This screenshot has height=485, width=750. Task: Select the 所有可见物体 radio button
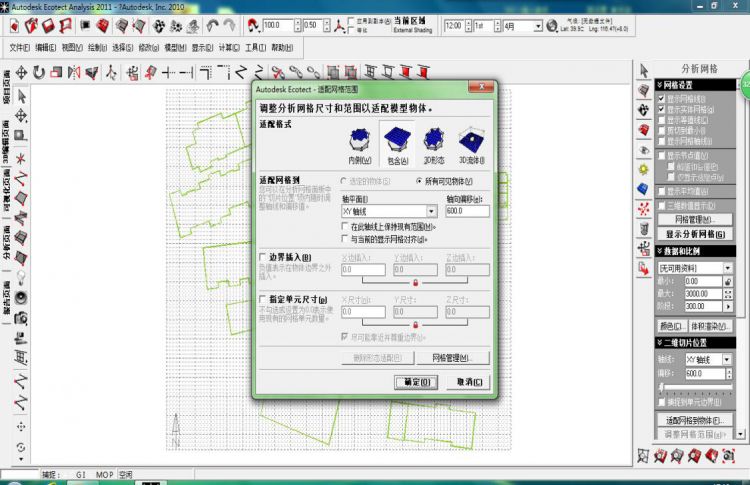pos(419,181)
